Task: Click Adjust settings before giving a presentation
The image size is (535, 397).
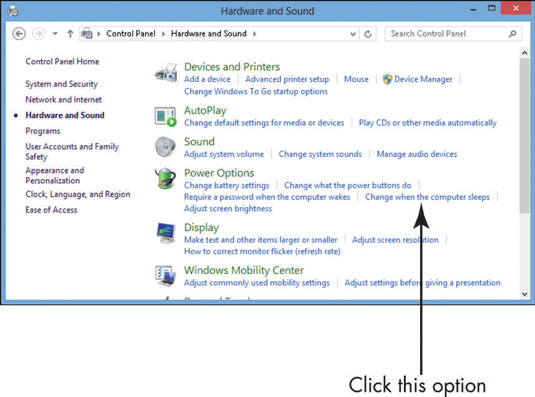Action: coord(422,283)
